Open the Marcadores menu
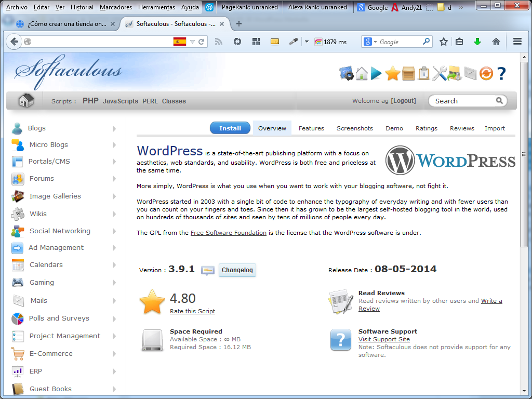532x399 pixels. pos(116,7)
